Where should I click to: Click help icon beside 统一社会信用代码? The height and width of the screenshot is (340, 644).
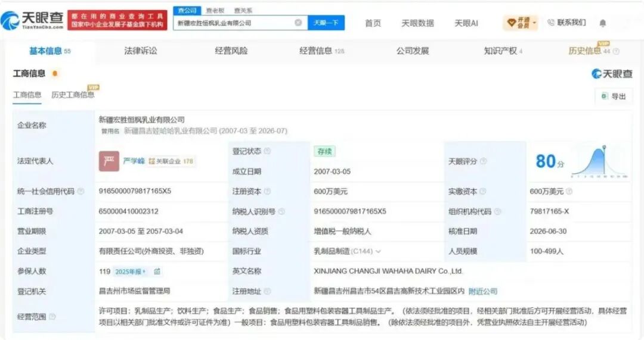tap(81, 191)
